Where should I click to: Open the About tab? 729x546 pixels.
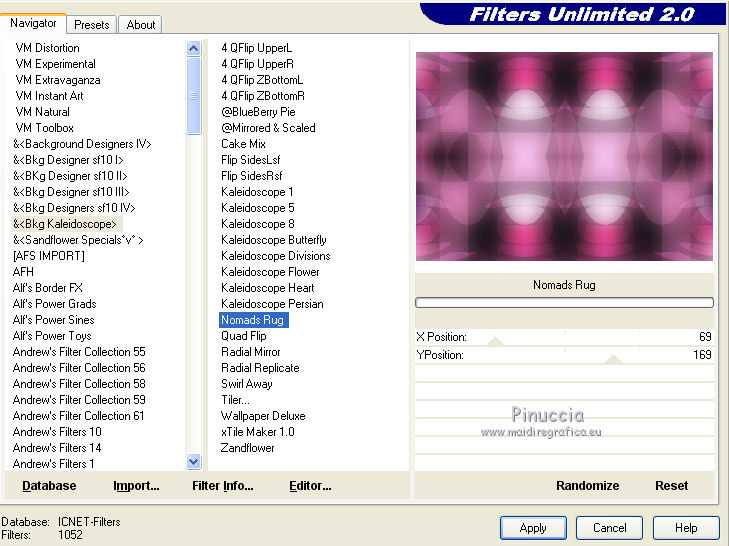click(x=140, y=25)
